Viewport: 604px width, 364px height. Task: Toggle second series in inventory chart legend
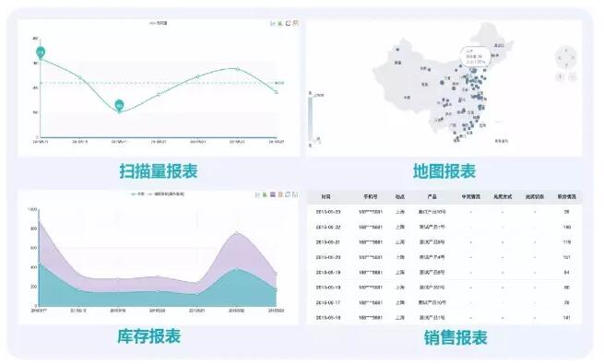(x=166, y=194)
